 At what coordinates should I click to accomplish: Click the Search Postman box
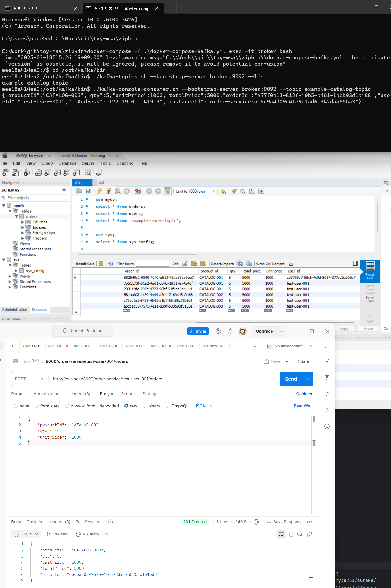(x=82, y=331)
